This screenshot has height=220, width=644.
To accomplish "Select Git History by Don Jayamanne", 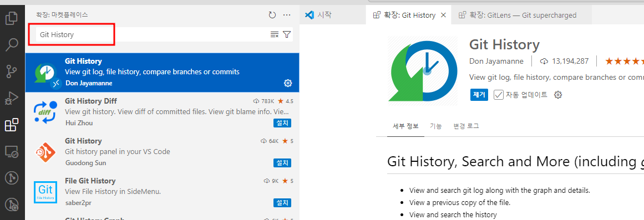I will [x=162, y=72].
